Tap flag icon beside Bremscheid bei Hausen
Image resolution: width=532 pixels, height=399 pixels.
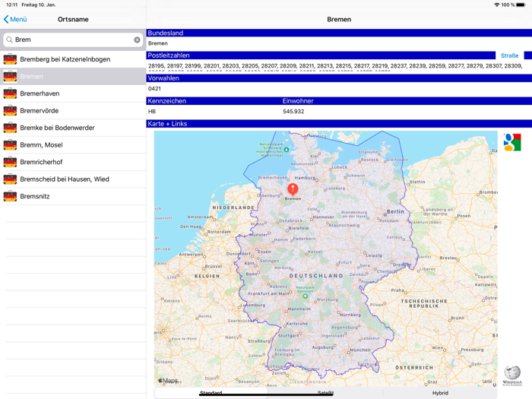(10, 179)
